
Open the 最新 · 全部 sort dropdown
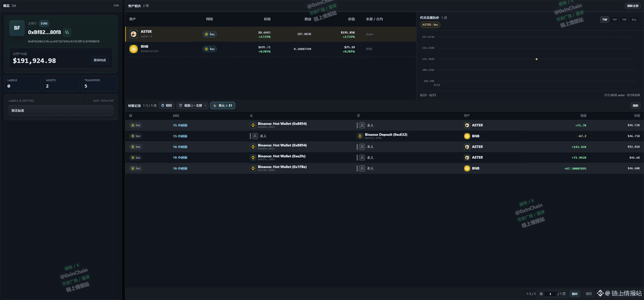tap(192, 106)
